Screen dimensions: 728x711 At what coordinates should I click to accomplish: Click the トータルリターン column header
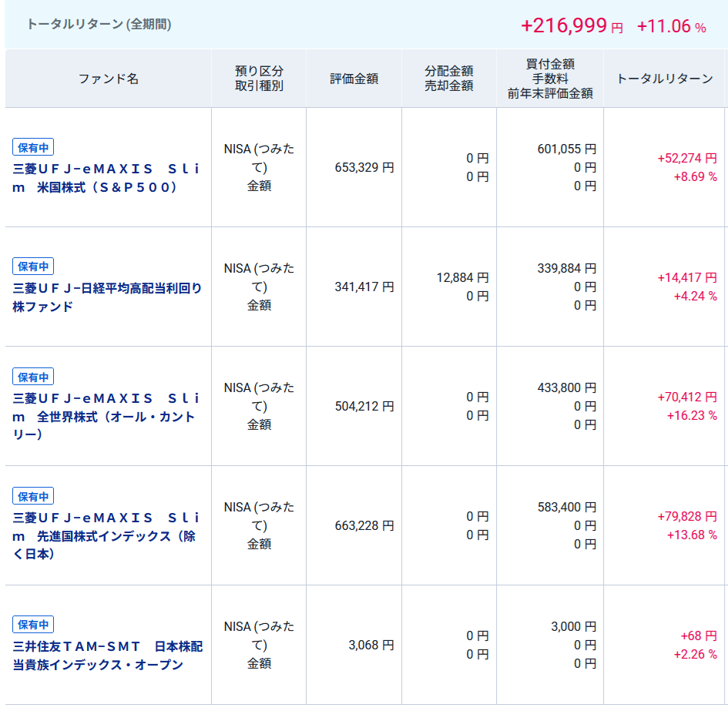point(665,79)
